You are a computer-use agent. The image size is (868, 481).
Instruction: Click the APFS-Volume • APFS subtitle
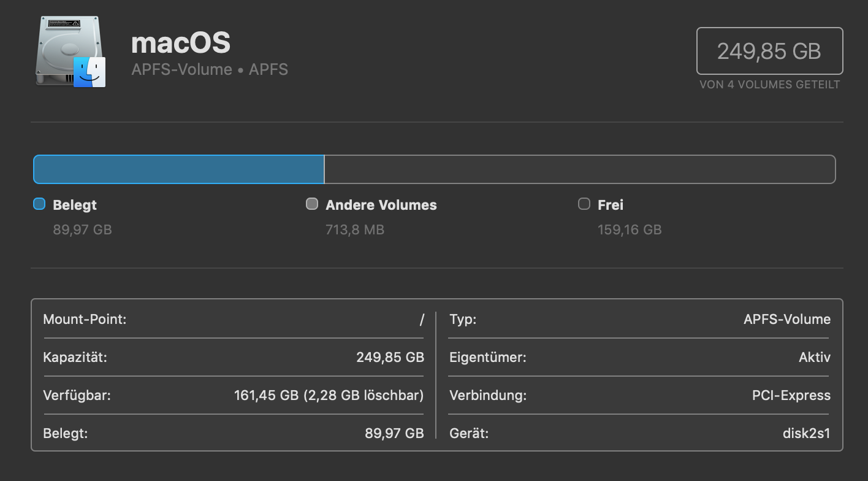pos(210,69)
